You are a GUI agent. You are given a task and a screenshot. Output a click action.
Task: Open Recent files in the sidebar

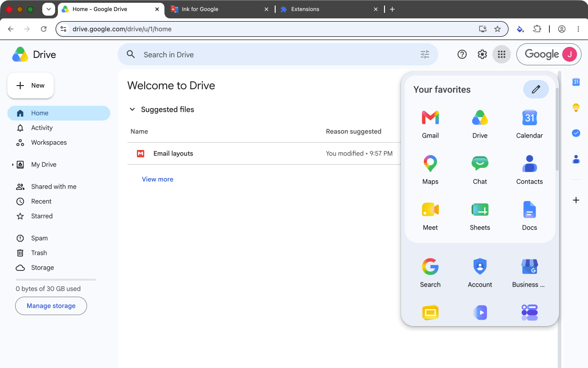pos(59,201)
